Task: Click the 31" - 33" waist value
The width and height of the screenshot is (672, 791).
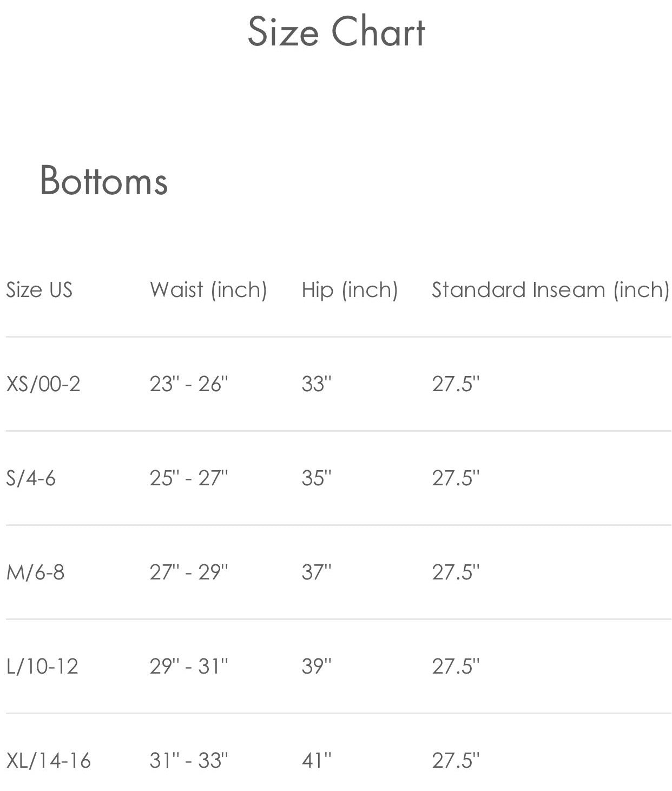Action: 189,760
